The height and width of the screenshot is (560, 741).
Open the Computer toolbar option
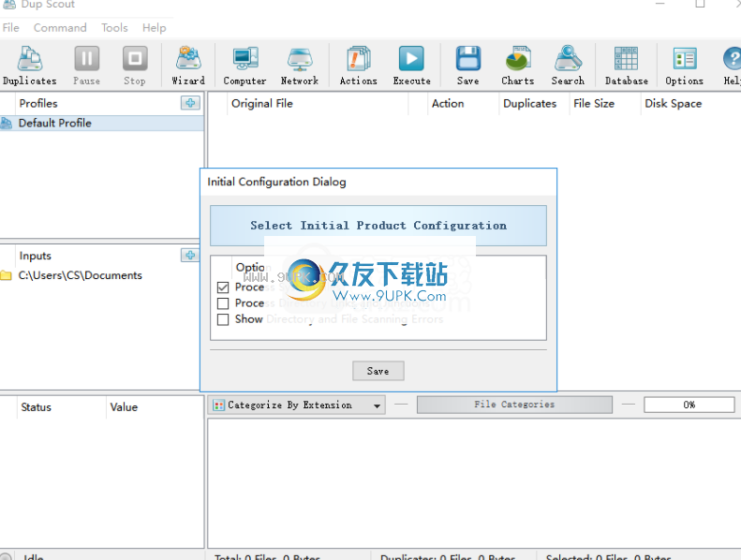[245, 66]
